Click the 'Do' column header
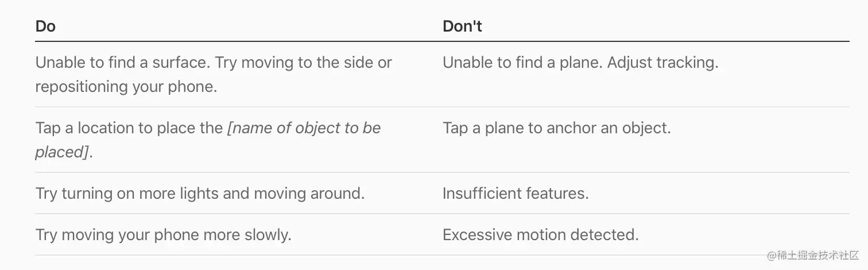 pyautogui.click(x=45, y=26)
